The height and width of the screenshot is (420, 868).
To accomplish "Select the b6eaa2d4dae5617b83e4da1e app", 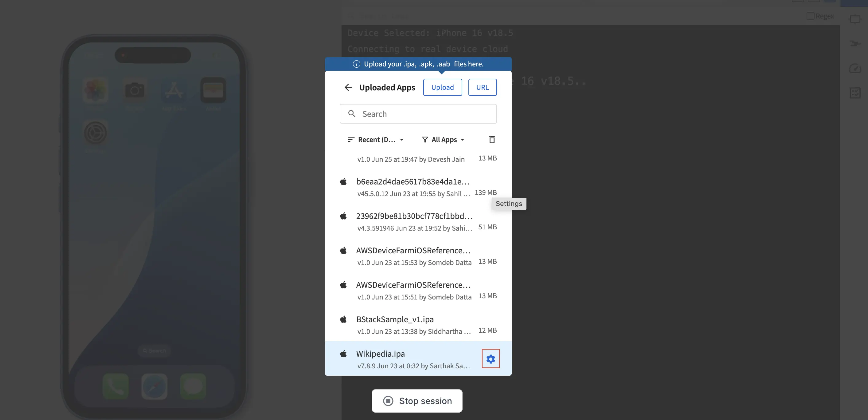I will [x=418, y=187].
